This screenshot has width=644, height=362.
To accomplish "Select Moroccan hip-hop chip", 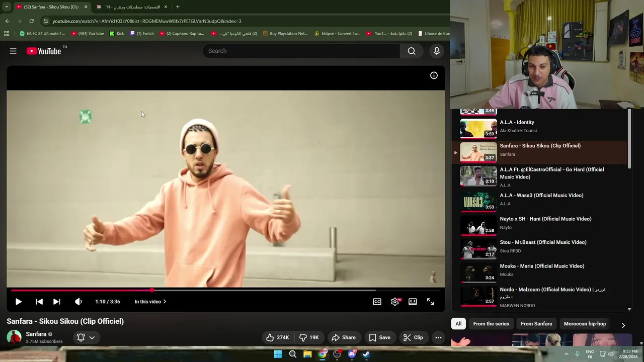I will click(585, 324).
